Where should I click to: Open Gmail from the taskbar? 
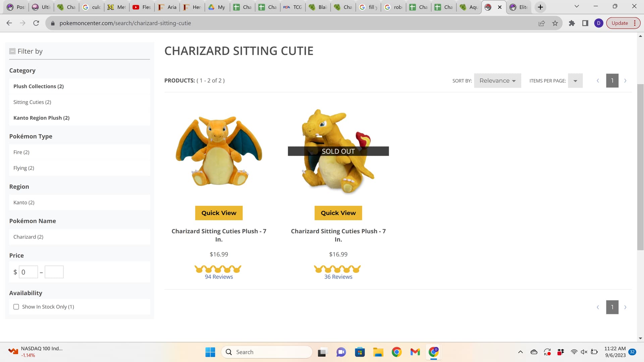point(415,352)
